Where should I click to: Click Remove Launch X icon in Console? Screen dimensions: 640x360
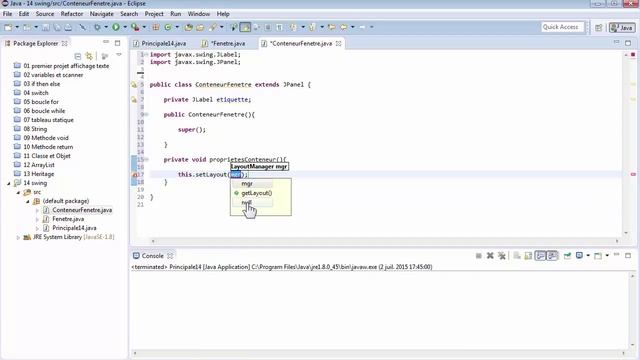coord(490,256)
